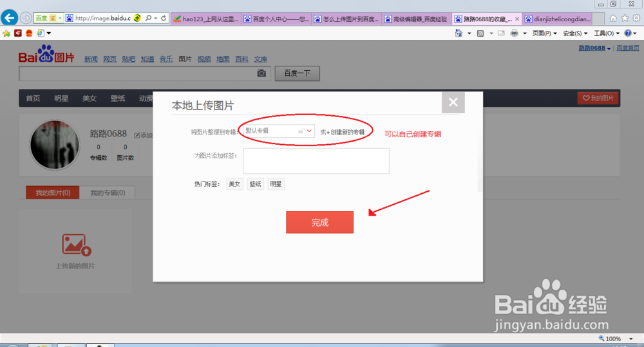644x347 pixels.
Task: Open the 首页 category in nav bar
Action: tap(33, 98)
